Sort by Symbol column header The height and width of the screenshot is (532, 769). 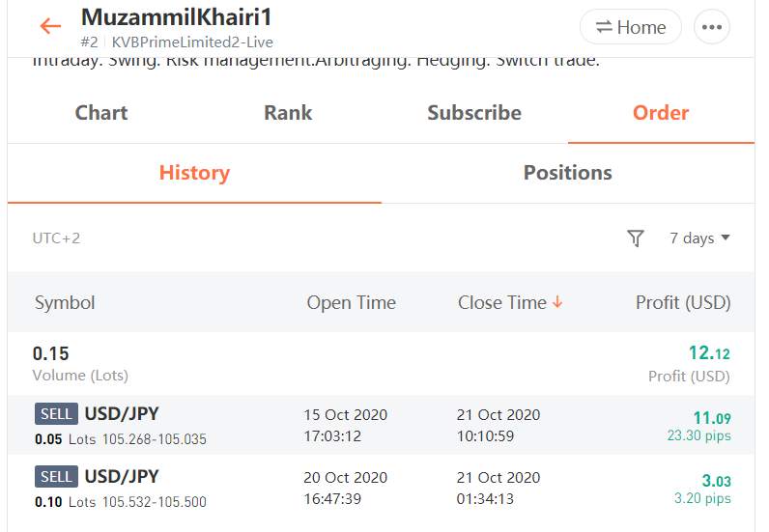pyautogui.click(x=65, y=302)
